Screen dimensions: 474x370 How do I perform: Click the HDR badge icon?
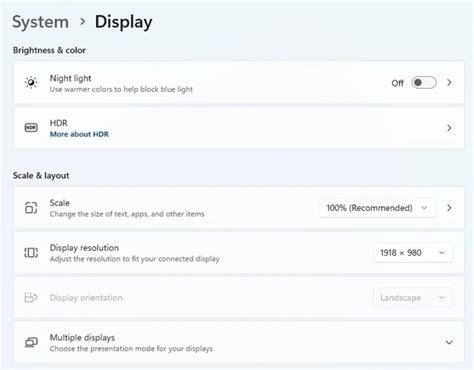(x=31, y=127)
